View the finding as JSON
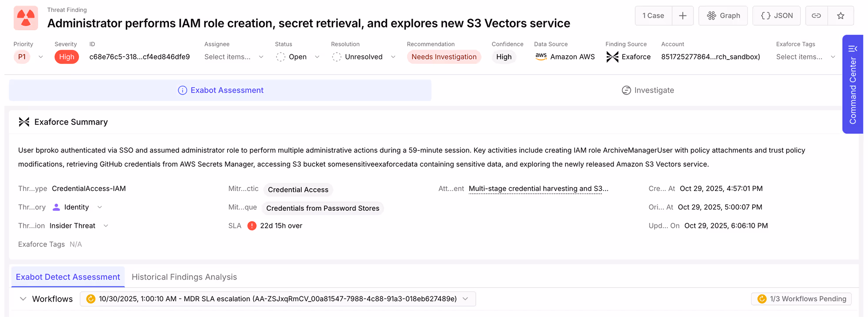 [776, 15]
